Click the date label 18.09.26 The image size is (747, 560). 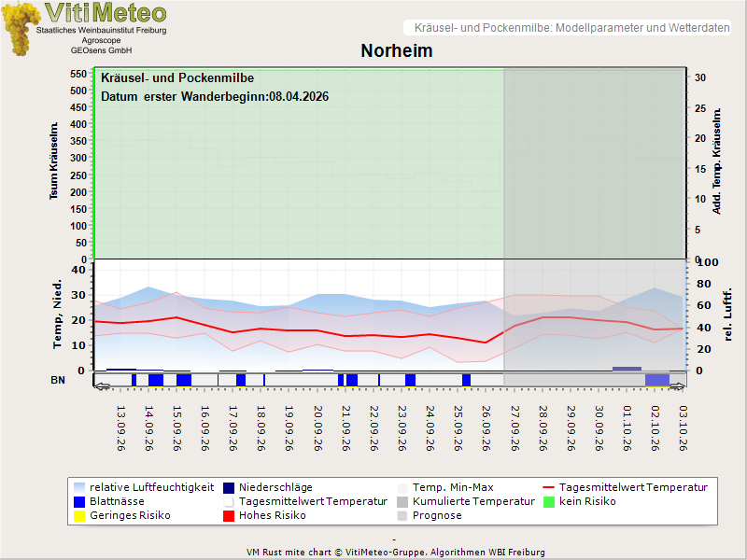click(261, 428)
